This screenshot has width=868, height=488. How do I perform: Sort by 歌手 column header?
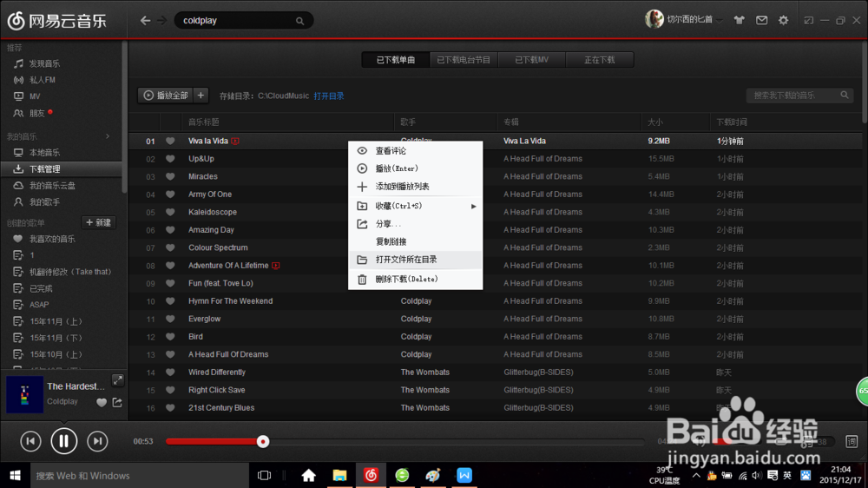[x=408, y=122]
